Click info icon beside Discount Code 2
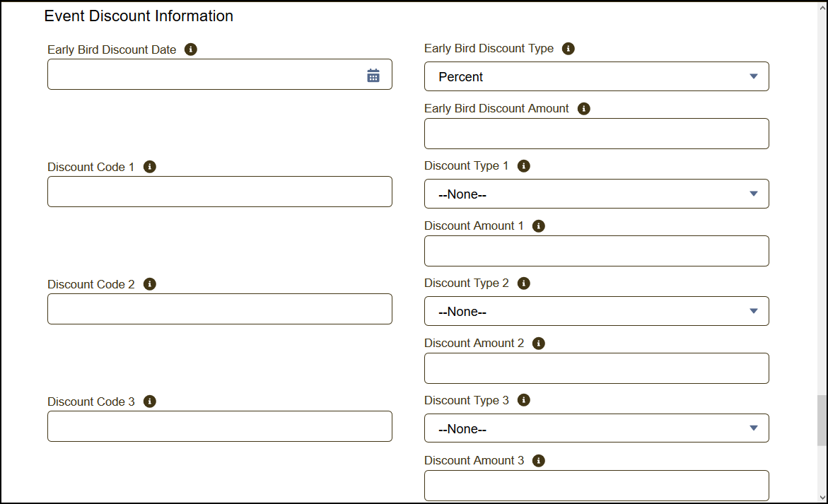Screen dimensions: 828x504 point(149,284)
